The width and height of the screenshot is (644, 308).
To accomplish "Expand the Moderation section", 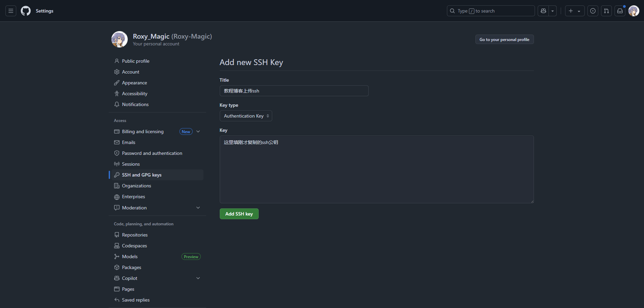I will point(198,208).
